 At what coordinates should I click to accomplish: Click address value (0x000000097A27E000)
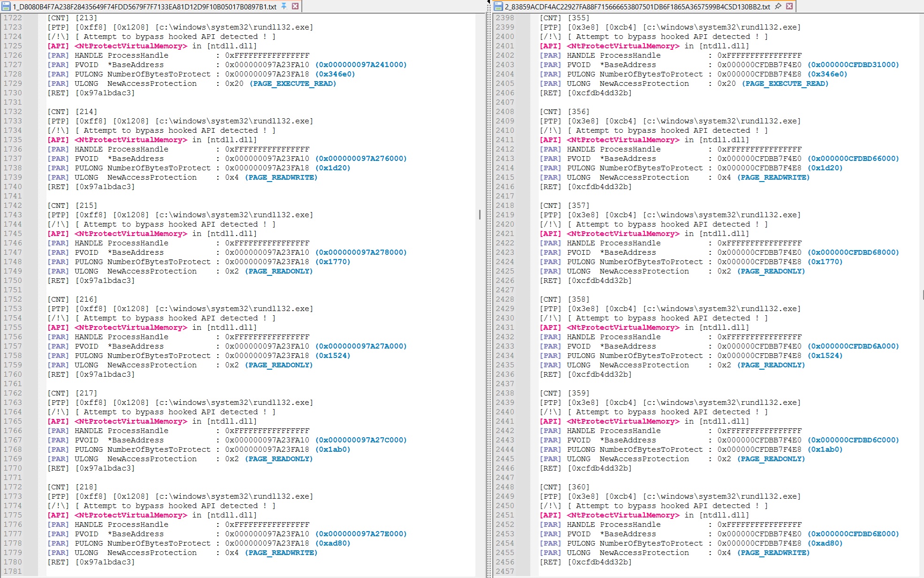click(361, 534)
